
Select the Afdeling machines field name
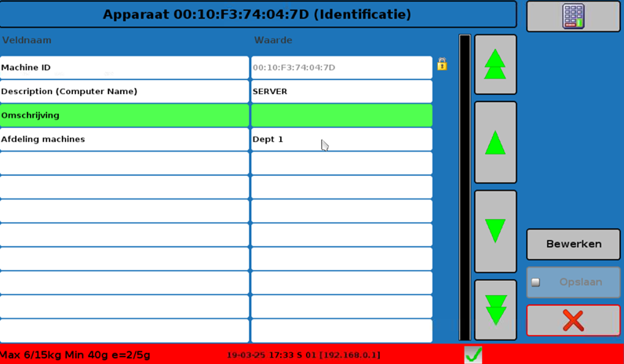click(124, 140)
